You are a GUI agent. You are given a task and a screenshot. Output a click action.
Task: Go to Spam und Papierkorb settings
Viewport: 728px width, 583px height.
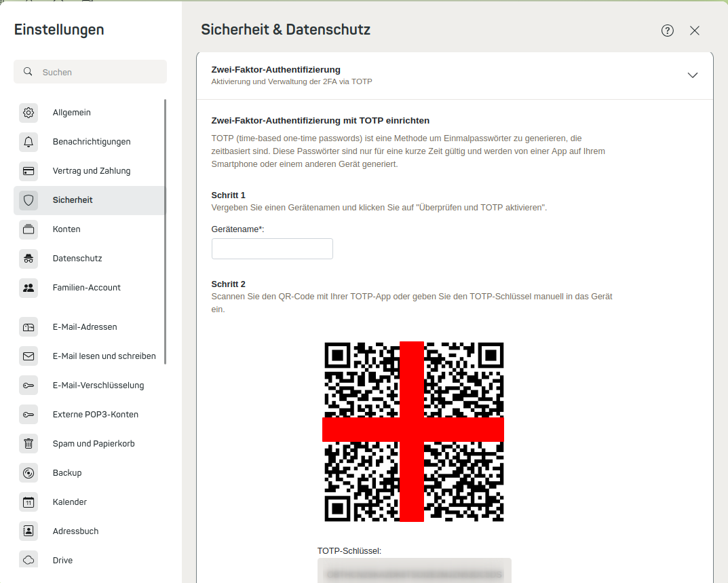(90, 444)
